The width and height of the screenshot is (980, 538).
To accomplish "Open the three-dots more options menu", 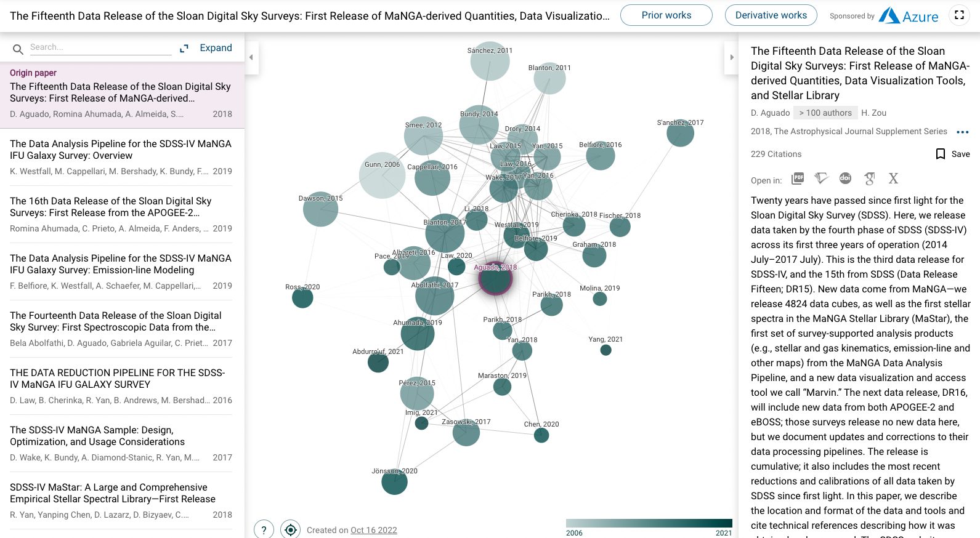I will click(962, 132).
